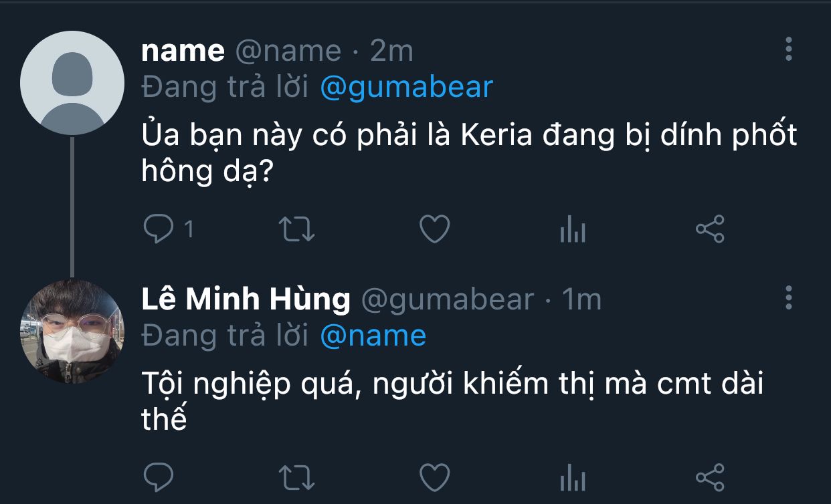Open more options for the first tweet
This screenshot has height=504, width=831.
pos(789,49)
